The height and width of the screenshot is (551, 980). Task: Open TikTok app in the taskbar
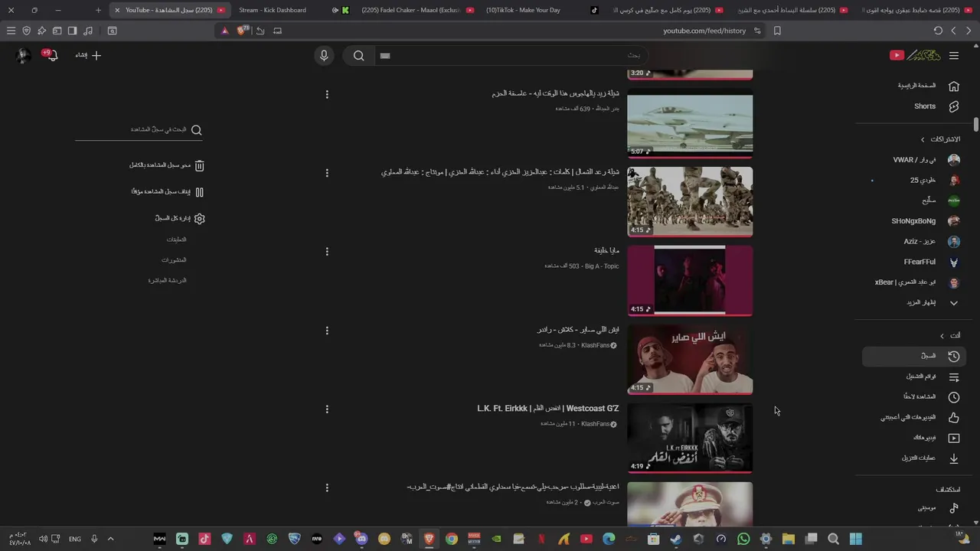coord(204,539)
